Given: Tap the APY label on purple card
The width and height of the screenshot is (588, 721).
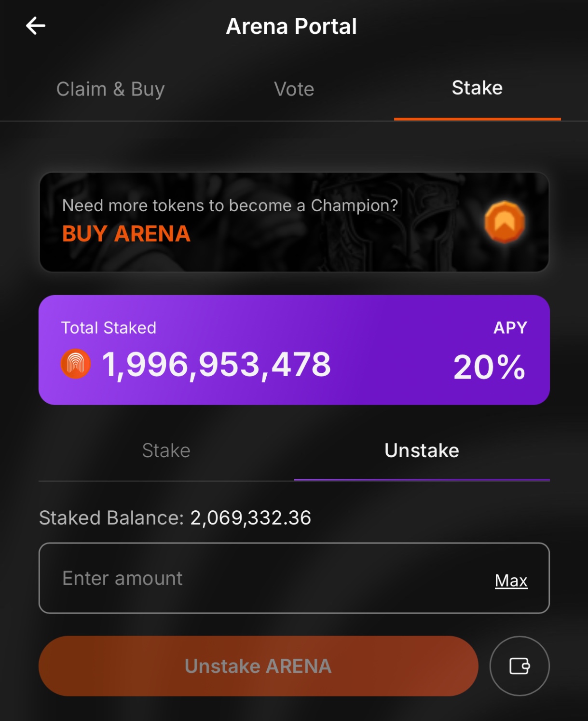Looking at the screenshot, I should tap(510, 328).
